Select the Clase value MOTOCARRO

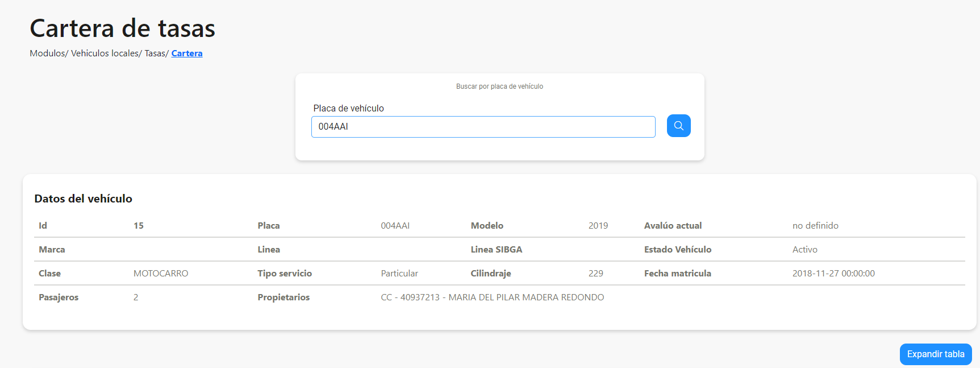pos(161,274)
